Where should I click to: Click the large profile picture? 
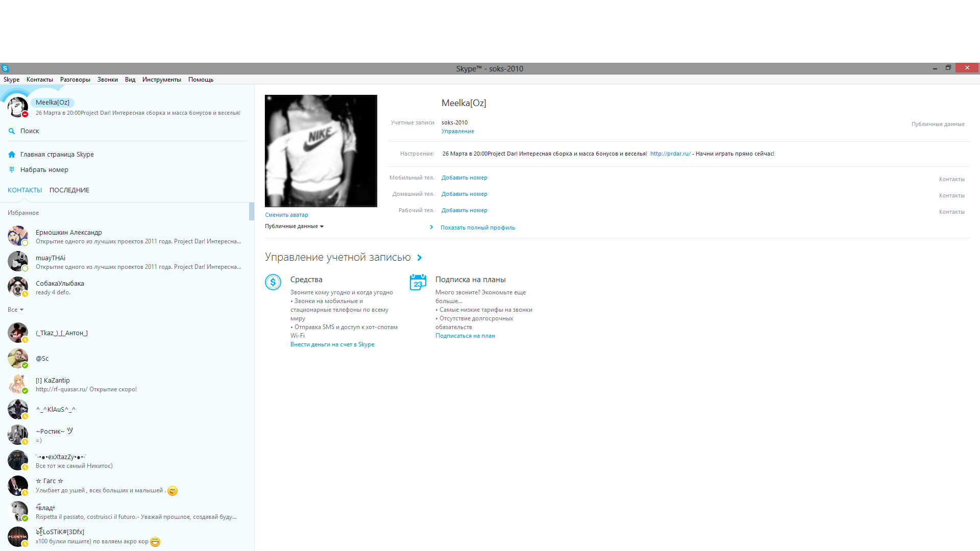click(321, 151)
